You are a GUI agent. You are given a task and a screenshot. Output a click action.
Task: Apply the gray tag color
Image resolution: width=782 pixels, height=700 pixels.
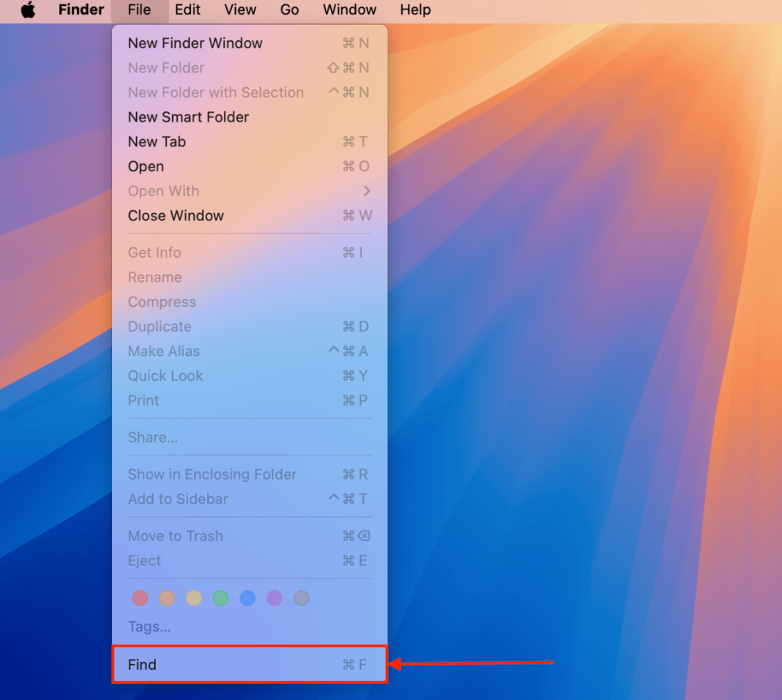click(x=301, y=598)
